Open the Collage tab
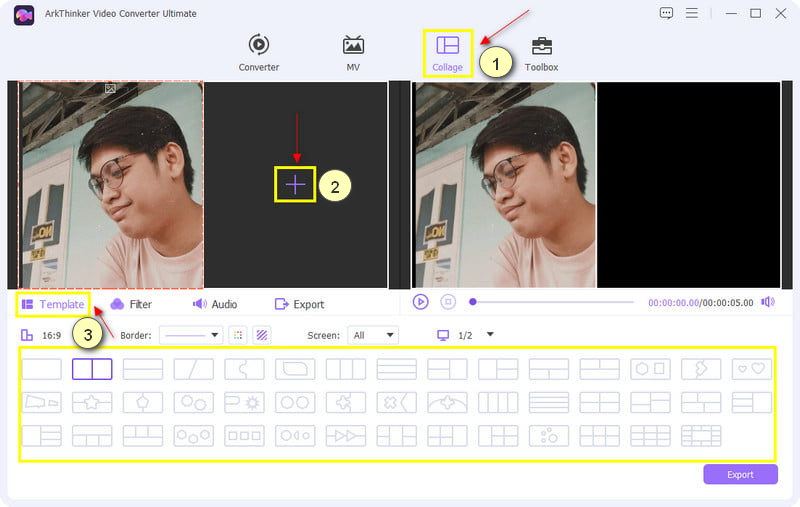 pos(447,53)
